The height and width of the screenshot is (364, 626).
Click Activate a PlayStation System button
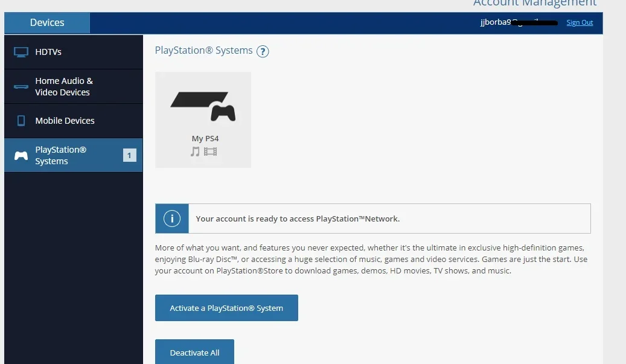[x=226, y=308]
